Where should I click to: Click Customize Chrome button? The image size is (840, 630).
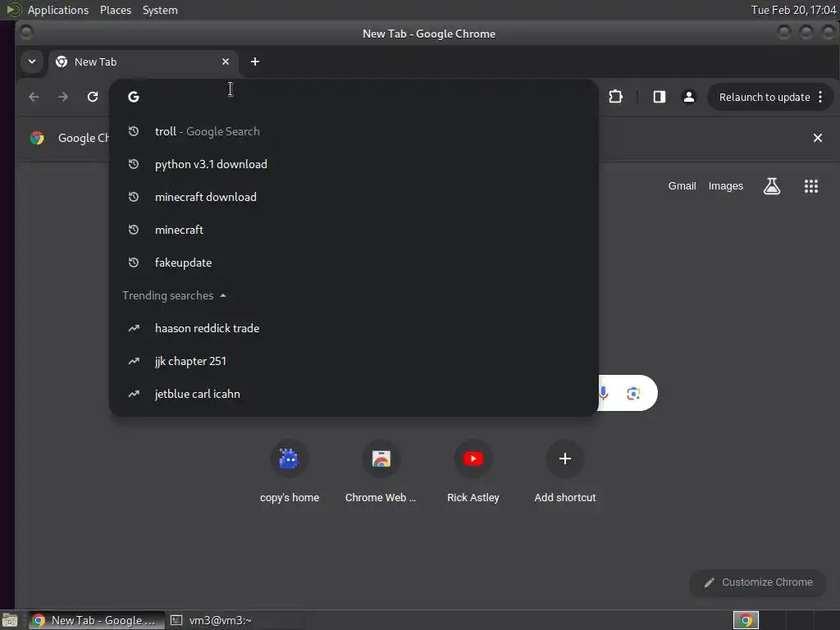[x=759, y=582]
